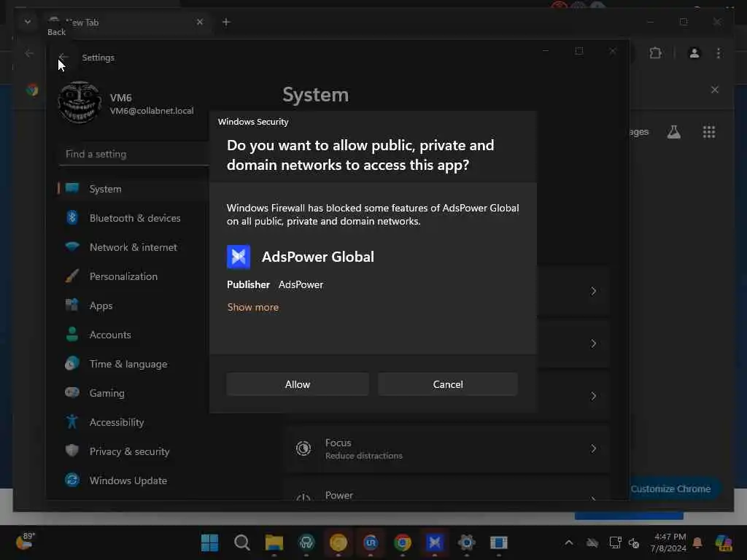Open AdsPower from the taskbar
The height and width of the screenshot is (560, 747).
435,542
